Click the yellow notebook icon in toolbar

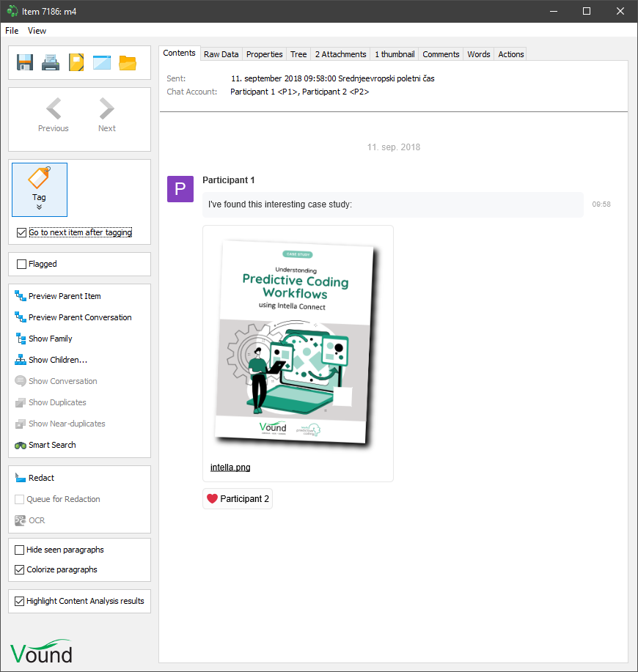(x=76, y=62)
